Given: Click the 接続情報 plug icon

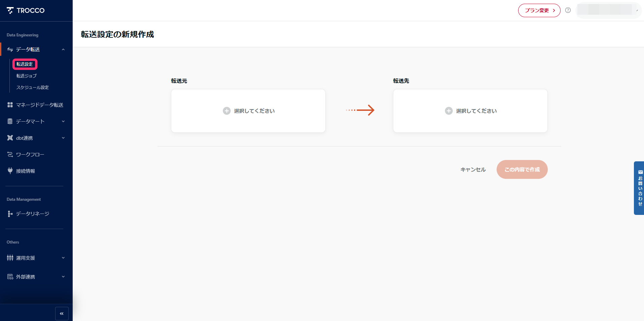Looking at the screenshot, I should click(10, 171).
